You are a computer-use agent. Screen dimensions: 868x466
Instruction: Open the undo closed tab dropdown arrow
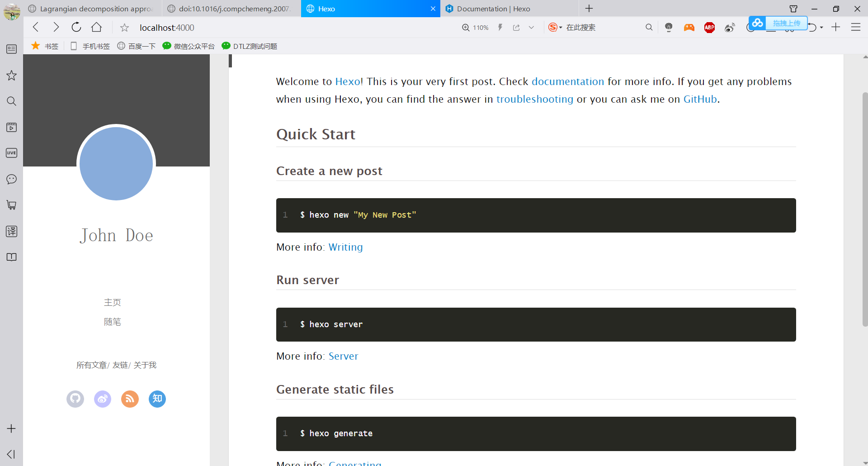pos(821,28)
